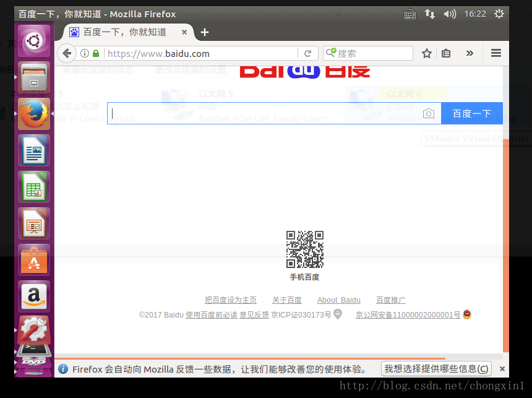Launch LibreOffice Writer from the dock
This screenshot has width=532, height=398.
[x=34, y=151]
